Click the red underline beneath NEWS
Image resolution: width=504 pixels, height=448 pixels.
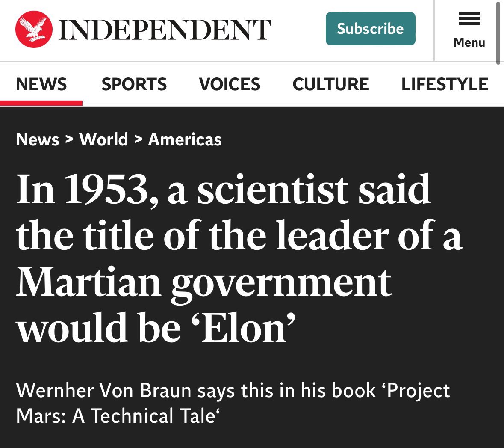click(41, 103)
